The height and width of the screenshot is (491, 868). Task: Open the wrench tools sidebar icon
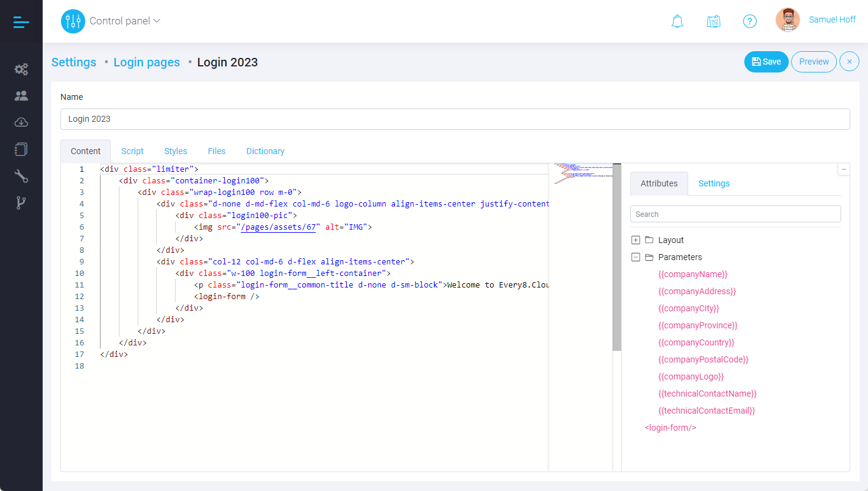pyautogui.click(x=21, y=177)
